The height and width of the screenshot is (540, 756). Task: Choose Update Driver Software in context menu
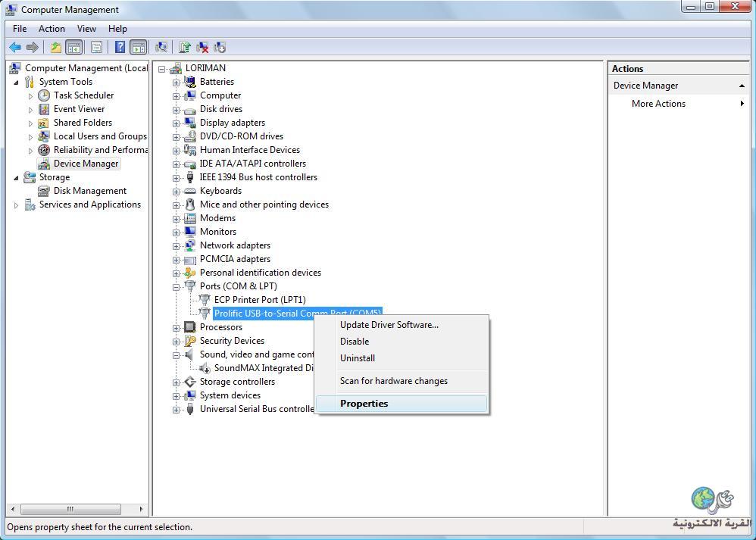tap(401, 325)
